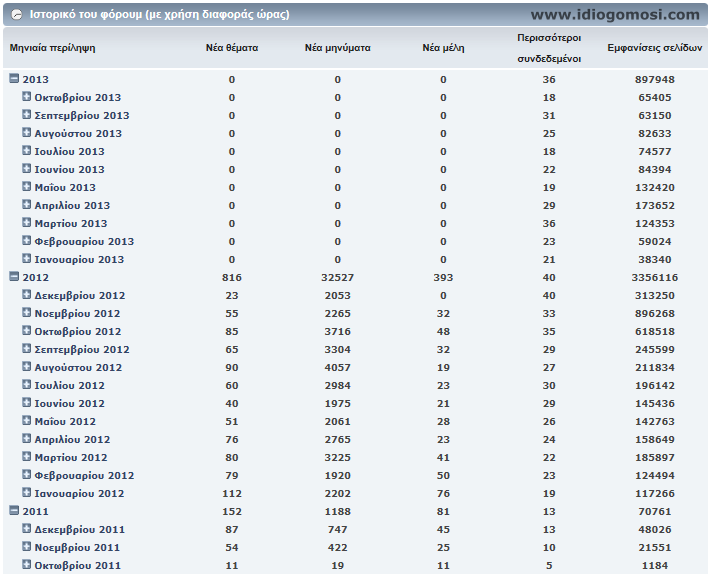Collapse the 2011 year row
The image size is (710, 575).
point(14,511)
